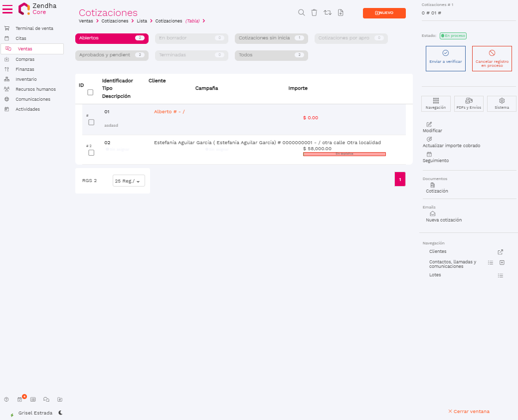Click the trash delete icon in header
Viewport: 518px width, 420px height.
click(x=314, y=13)
